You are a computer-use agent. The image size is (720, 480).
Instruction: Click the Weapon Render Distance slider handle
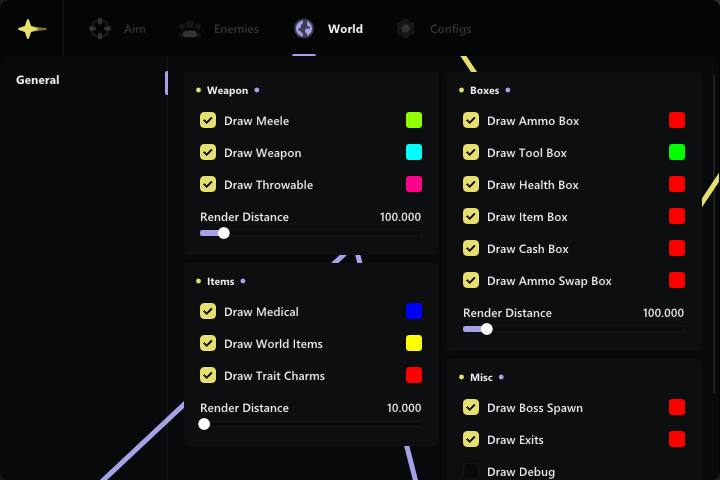(224, 233)
